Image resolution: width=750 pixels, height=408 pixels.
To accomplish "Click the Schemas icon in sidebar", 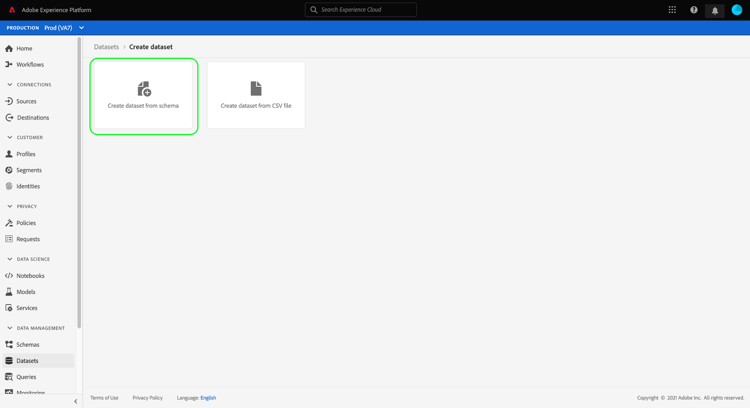I will 9,344.
